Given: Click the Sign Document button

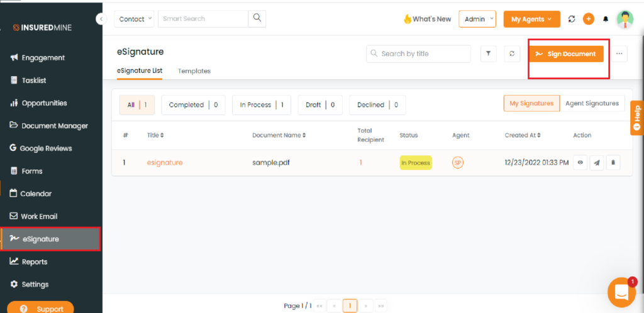Looking at the screenshot, I should tap(567, 54).
